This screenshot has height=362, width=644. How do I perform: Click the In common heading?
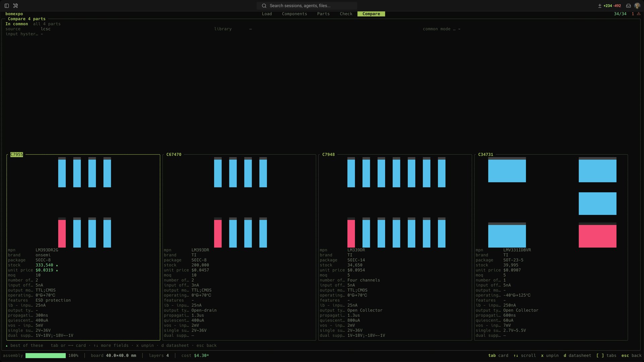(17, 24)
